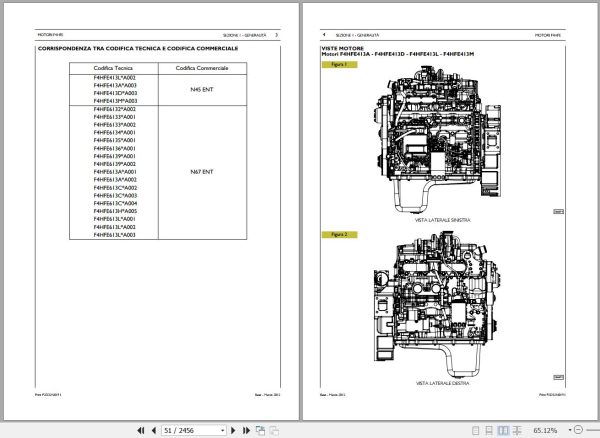
Task: Click code F4HFE413M*A003
Action: pos(115,101)
